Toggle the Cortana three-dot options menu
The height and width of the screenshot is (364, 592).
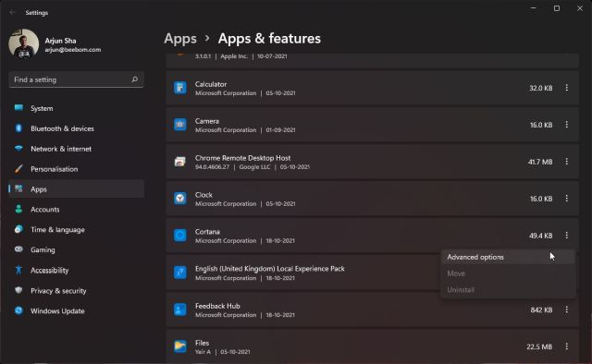pos(566,236)
